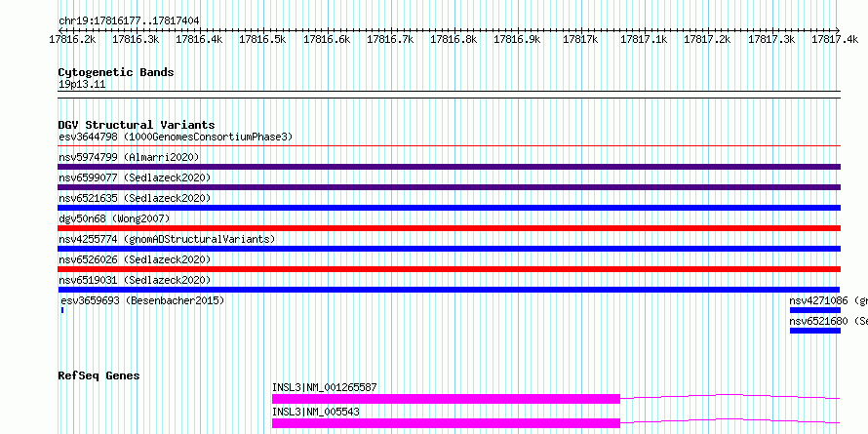
Task: Click the RefSeq Genes track title
Action: (x=99, y=375)
